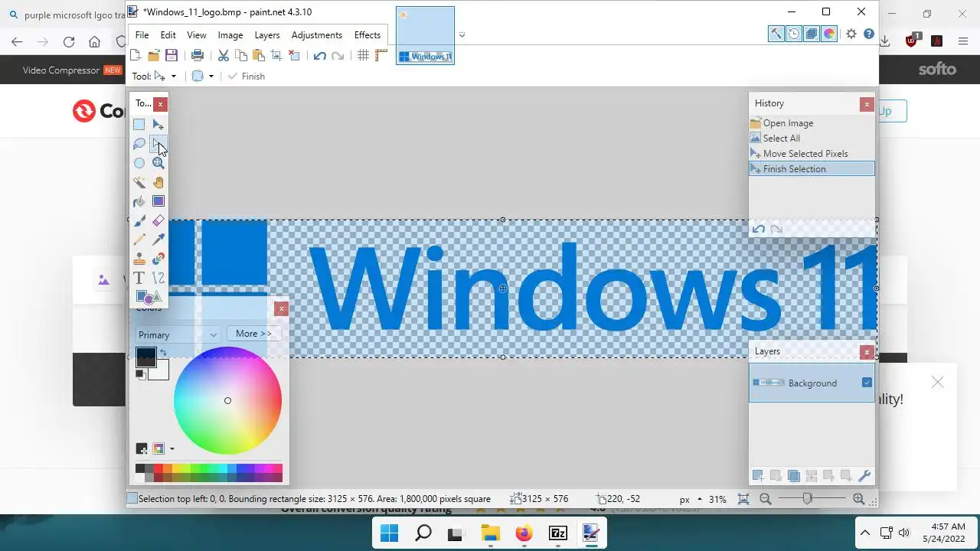Click the Crop to Selection icon
This screenshot has height=551, width=980.
point(276,55)
